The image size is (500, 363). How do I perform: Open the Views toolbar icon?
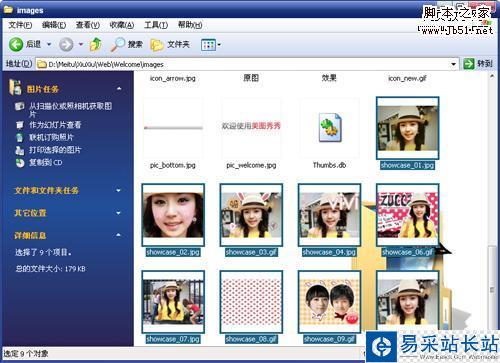point(208,45)
